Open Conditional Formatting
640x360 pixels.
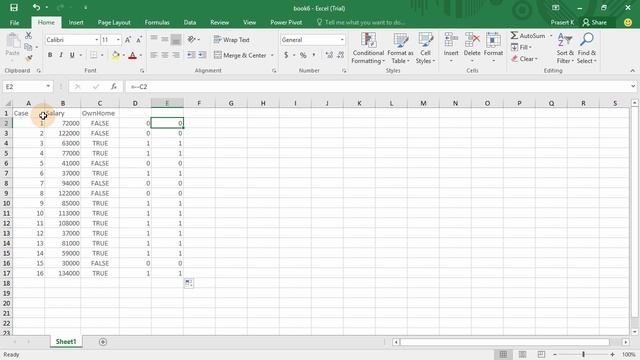(368, 48)
